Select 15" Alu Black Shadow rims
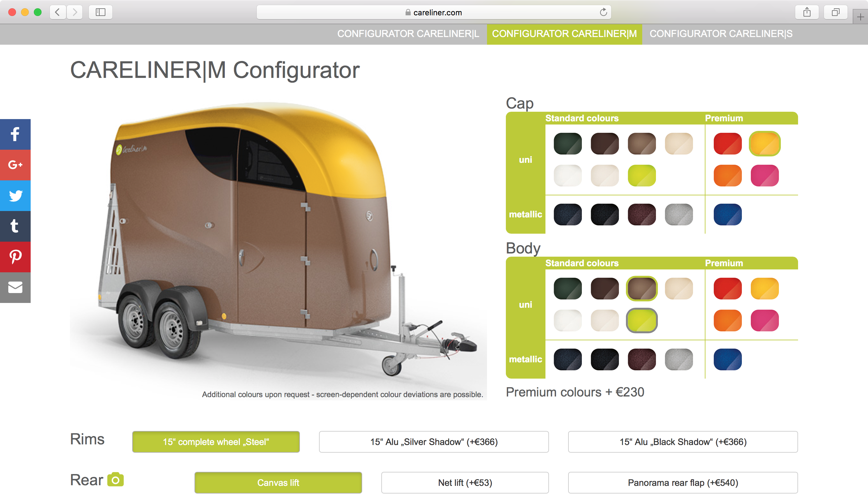The width and height of the screenshot is (868, 498). tap(683, 441)
